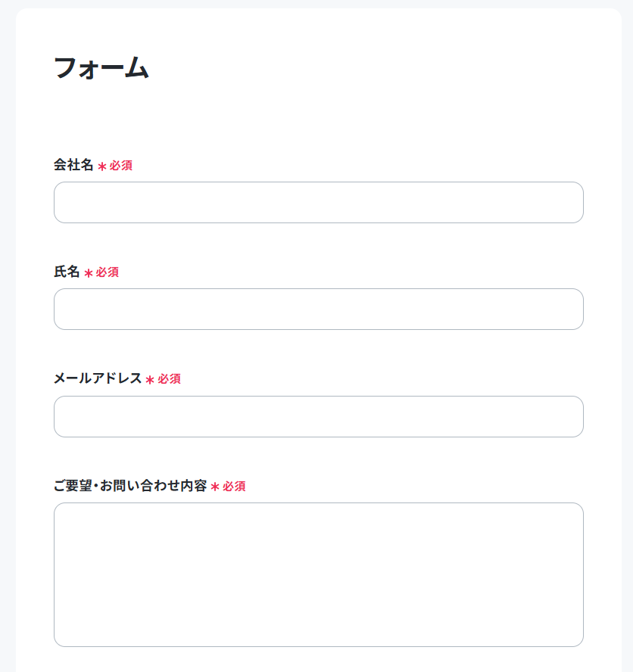Click the red asterisk beside メールアドレス
The width and height of the screenshot is (633, 672).
[150, 380]
